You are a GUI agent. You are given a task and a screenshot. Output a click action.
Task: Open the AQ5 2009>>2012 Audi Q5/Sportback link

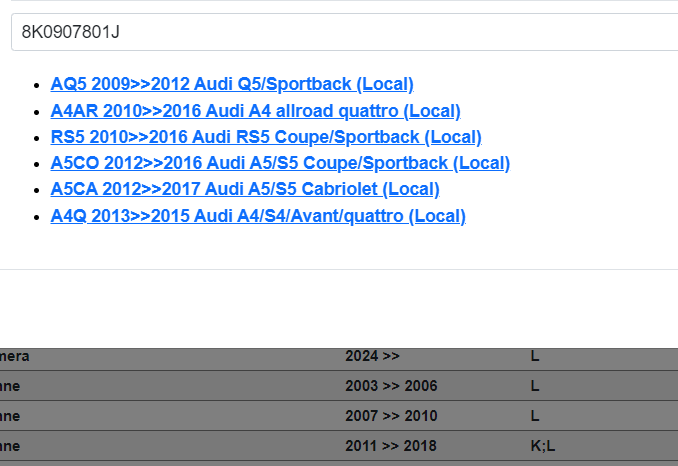(x=232, y=84)
